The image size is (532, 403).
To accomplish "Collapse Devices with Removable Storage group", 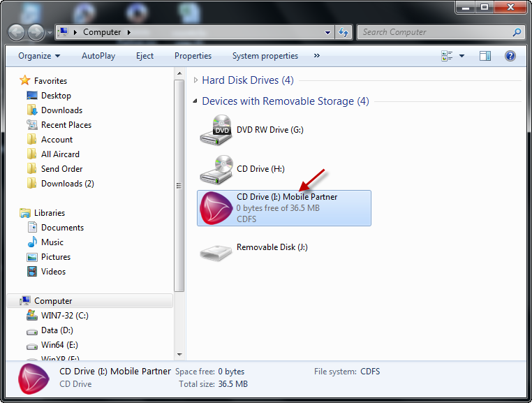I will click(x=195, y=101).
